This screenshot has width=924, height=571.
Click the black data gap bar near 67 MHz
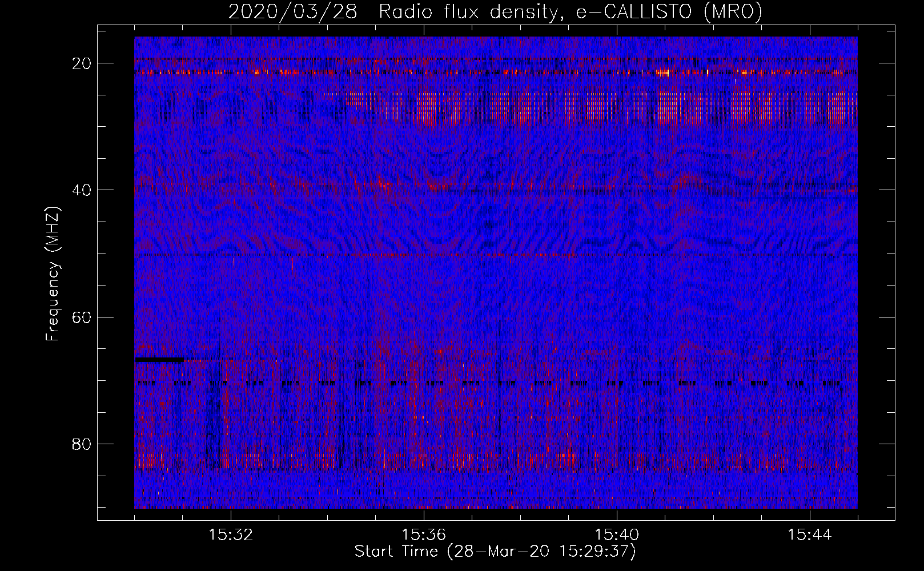point(160,360)
